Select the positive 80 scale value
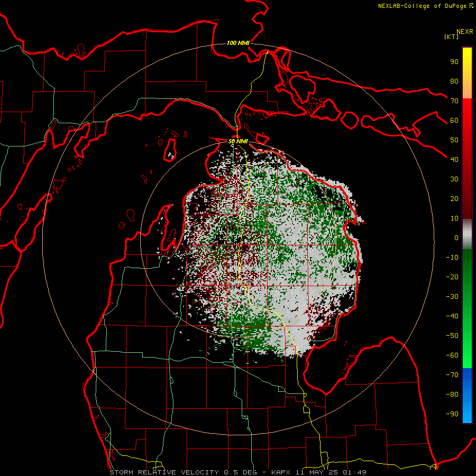This screenshot has width=476, height=476. (454, 81)
